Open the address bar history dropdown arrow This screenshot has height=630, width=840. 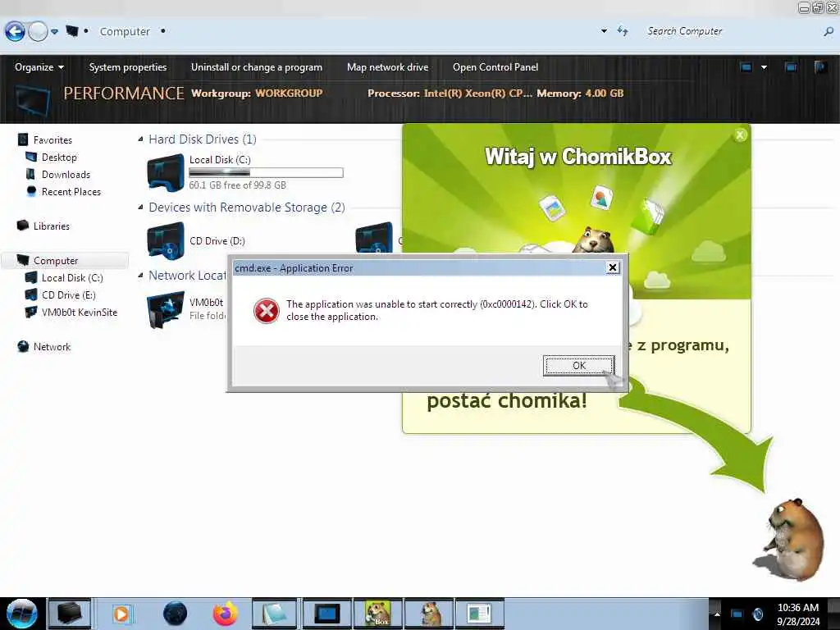pyautogui.click(x=604, y=31)
